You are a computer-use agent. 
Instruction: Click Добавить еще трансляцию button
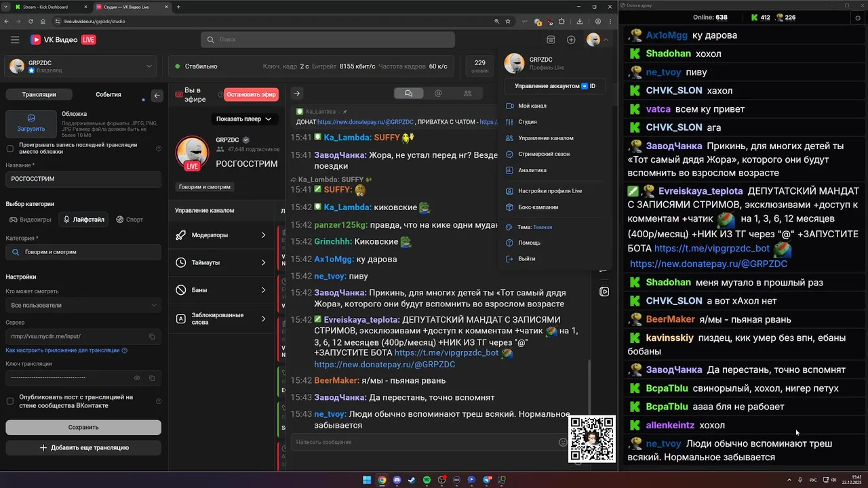coord(83,448)
